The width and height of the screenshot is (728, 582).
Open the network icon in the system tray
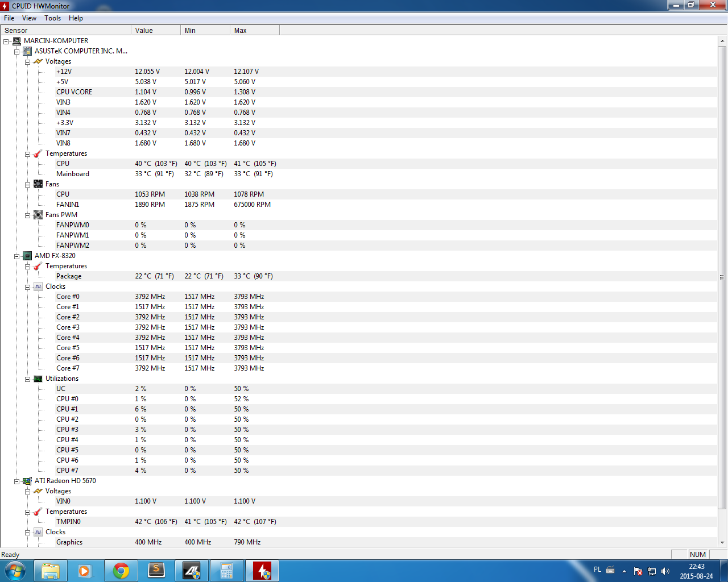tap(652, 571)
